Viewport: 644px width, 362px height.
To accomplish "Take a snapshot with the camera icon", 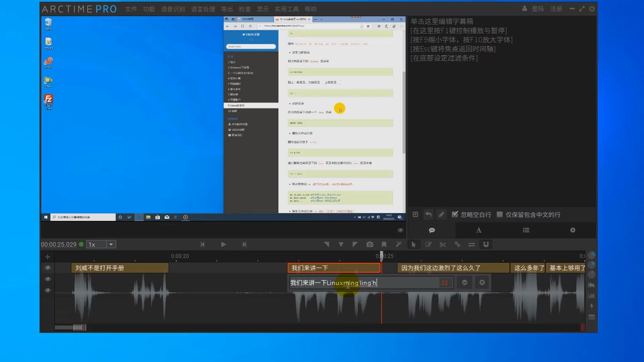I will (x=370, y=244).
